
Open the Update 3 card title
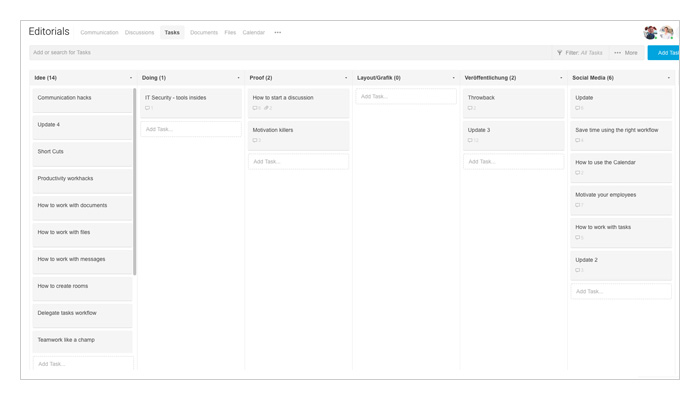click(479, 130)
